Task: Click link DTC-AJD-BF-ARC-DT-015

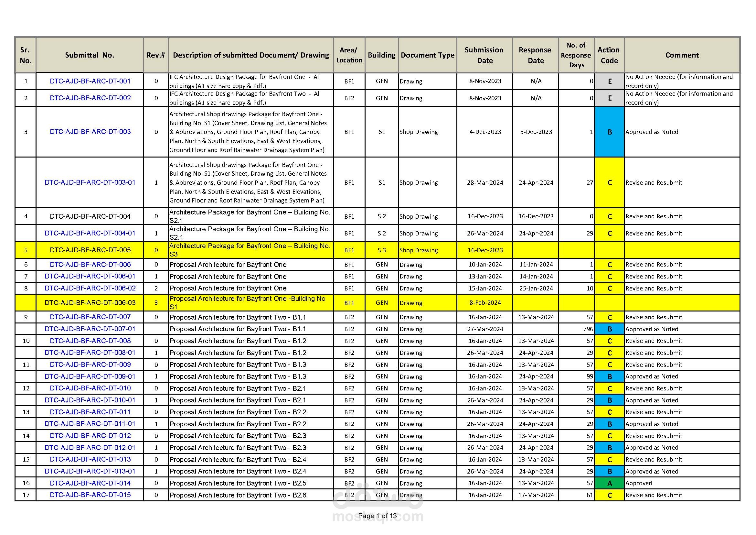Action: [x=90, y=495]
